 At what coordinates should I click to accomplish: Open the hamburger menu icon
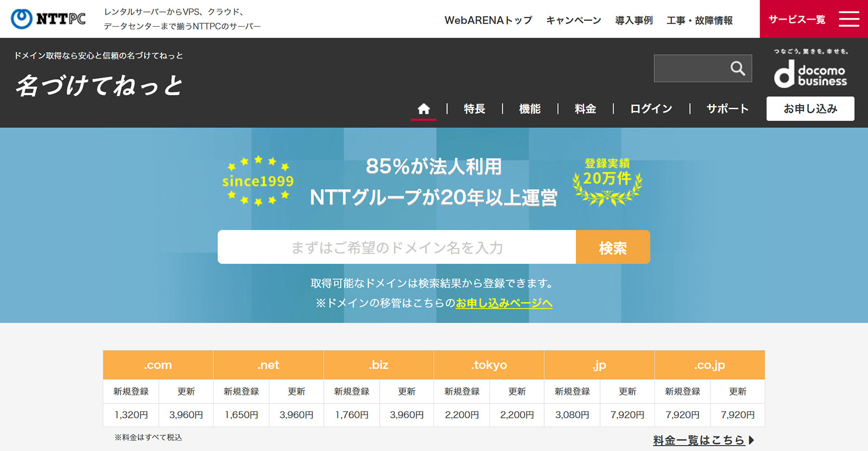point(849,19)
